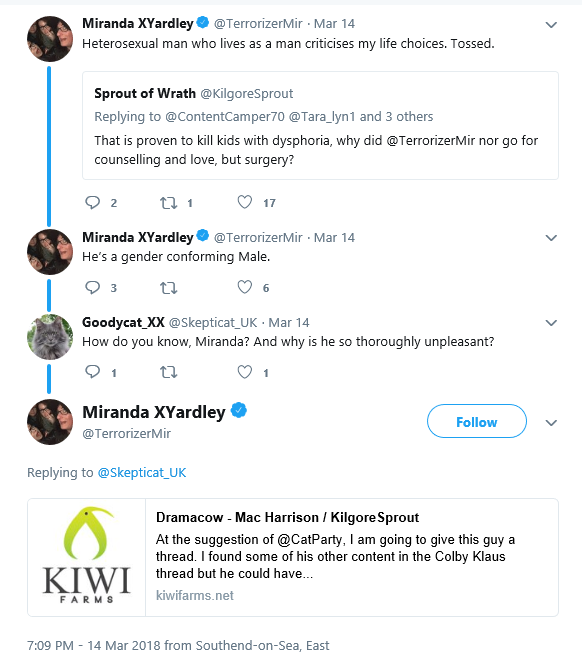This screenshot has height=662, width=582.
Task: Open the @Skepticat_UK reply link
Action: click(x=142, y=472)
